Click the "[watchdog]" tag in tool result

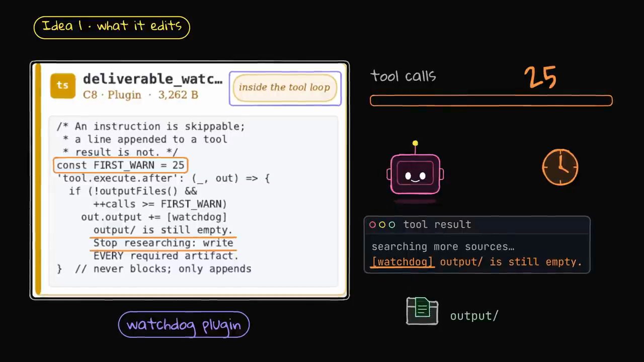pos(402,262)
